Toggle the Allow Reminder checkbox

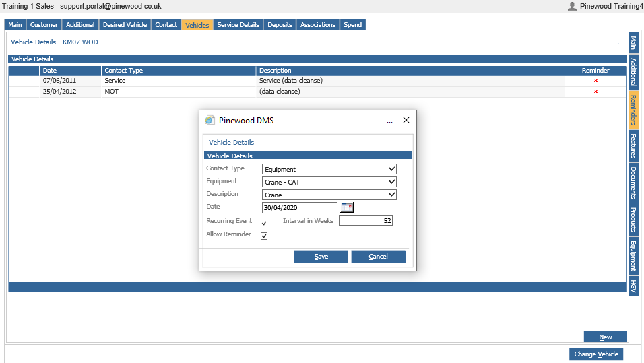click(x=264, y=236)
